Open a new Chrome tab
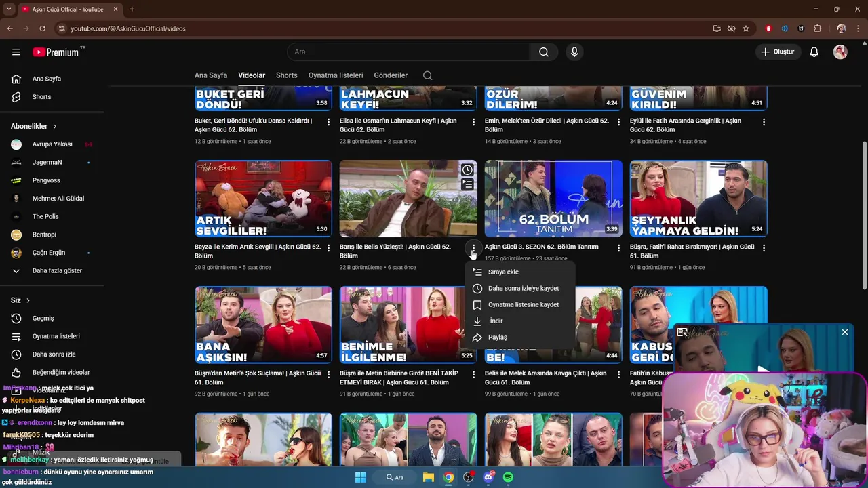868x488 pixels. coord(132,9)
